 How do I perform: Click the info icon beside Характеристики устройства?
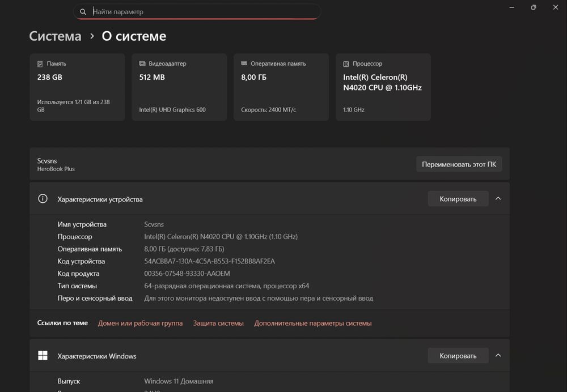coord(43,199)
